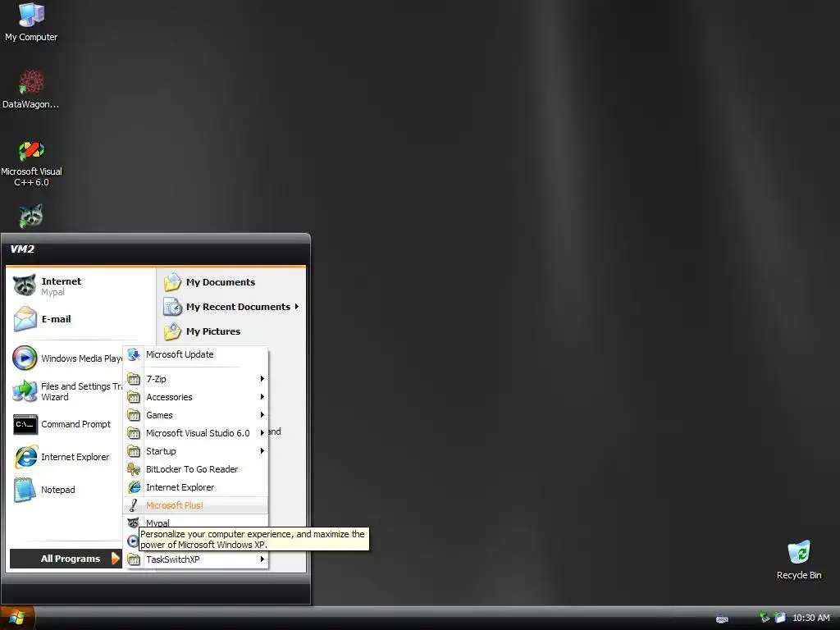Expand the Games submenu
The height and width of the screenshot is (630, 840).
point(196,415)
